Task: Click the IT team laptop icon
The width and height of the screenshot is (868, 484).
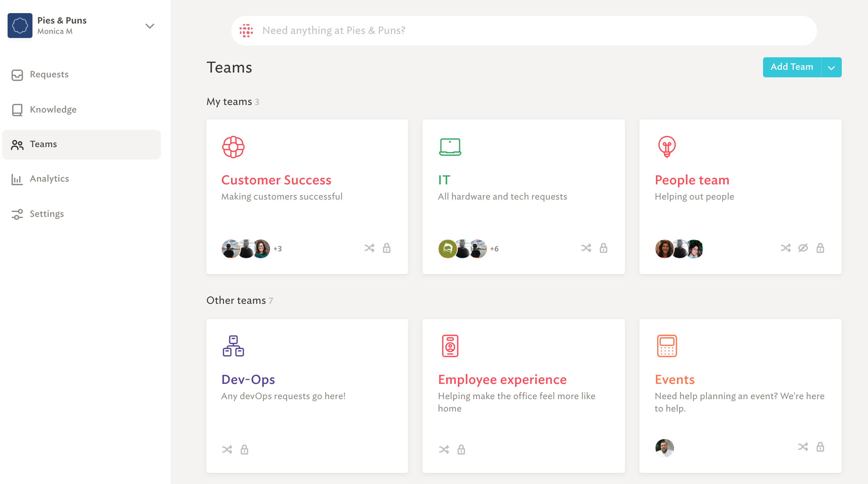Action: 450,147
